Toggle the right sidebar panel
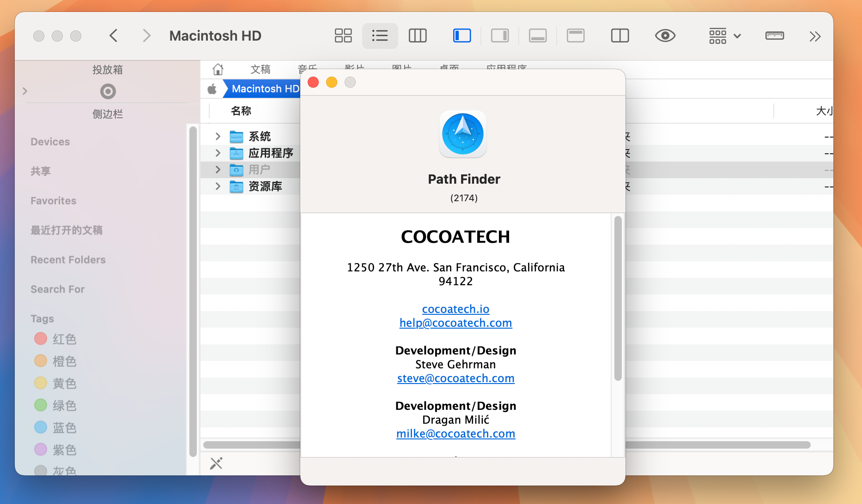This screenshot has height=504, width=862. tap(500, 36)
